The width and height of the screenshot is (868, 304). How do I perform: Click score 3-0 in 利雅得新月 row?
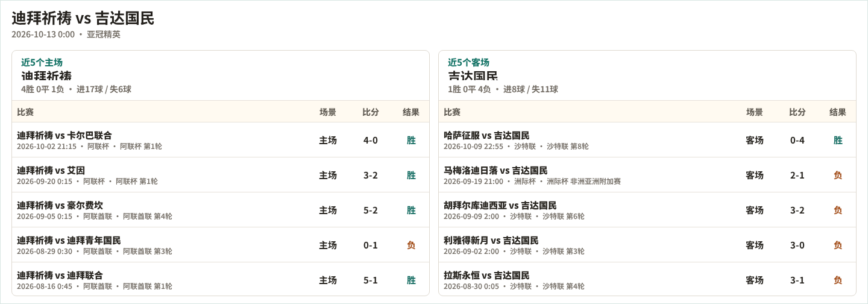coord(797,245)
